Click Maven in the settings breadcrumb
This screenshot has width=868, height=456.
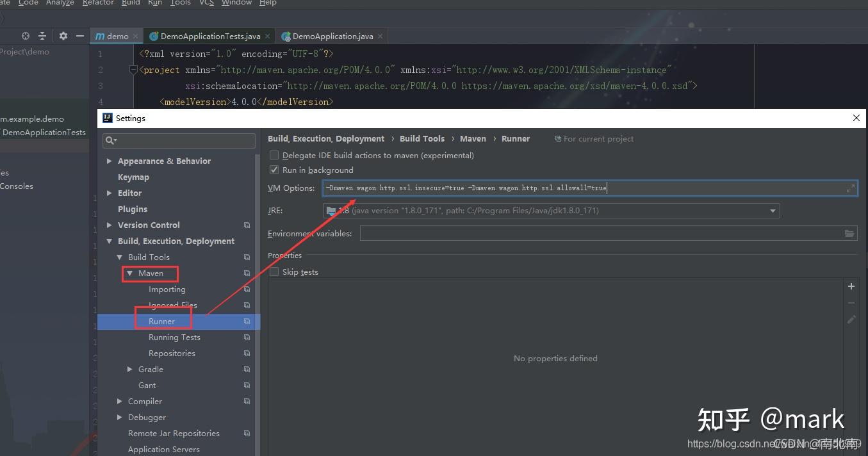(x=473, y=138)
